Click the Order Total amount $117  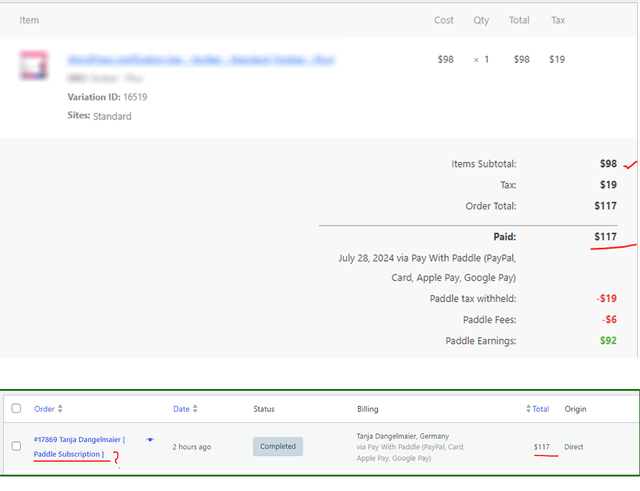[x=605, y=206]
